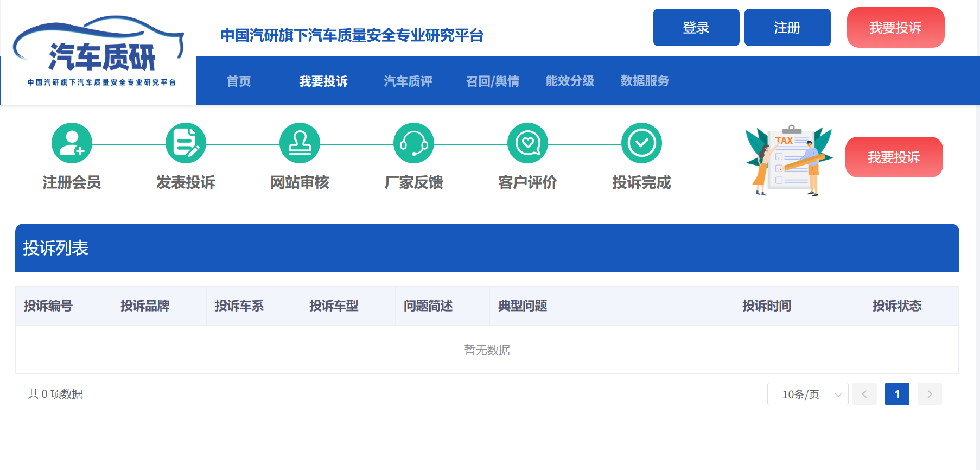Open the 10条/页 page-size dropdown
The image size is (980, 470).
[x=807, y=394]
